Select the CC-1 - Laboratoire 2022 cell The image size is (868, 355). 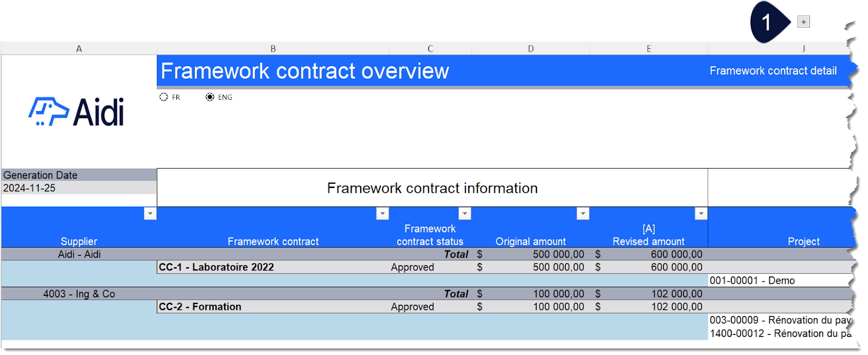(216, 267)
